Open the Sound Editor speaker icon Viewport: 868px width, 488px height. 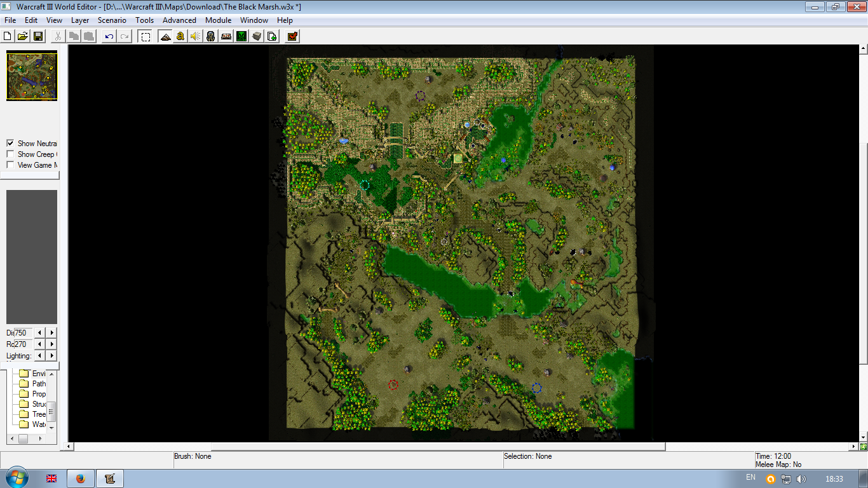[x=196, y=36]
